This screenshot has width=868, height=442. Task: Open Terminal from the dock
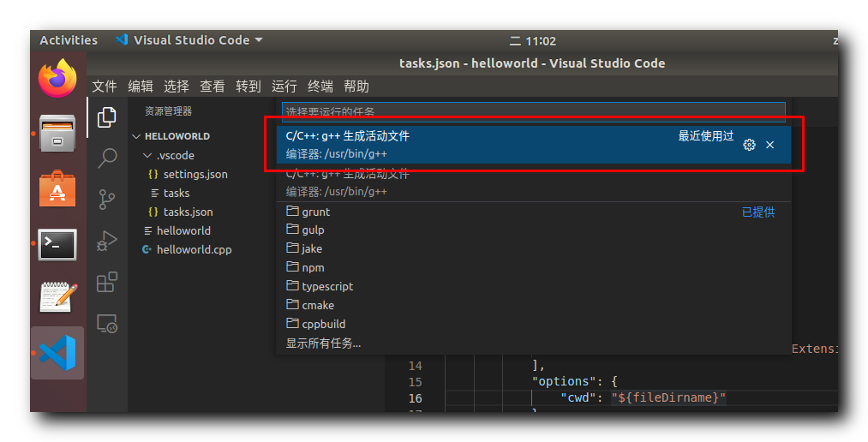[57, 244]
